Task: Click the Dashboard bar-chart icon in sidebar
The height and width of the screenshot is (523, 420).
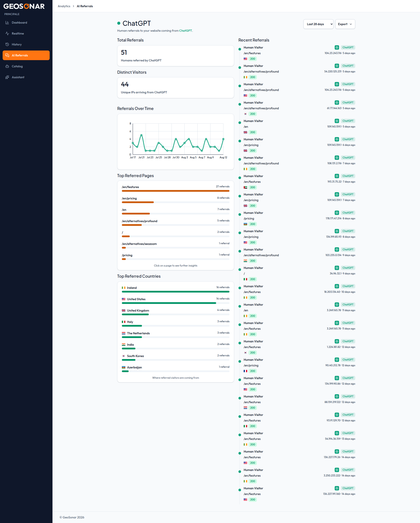Action: click(x=7, y=23)
